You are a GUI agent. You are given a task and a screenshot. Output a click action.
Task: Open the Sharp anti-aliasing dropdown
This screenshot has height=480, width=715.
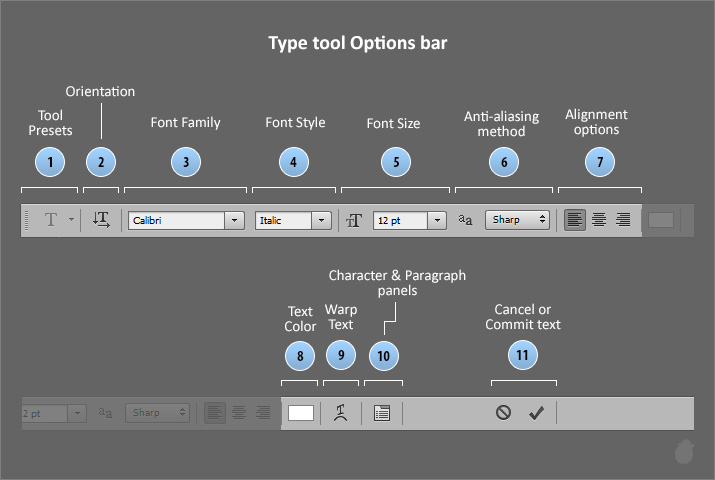pyautogui.click(x=543, y=220)
